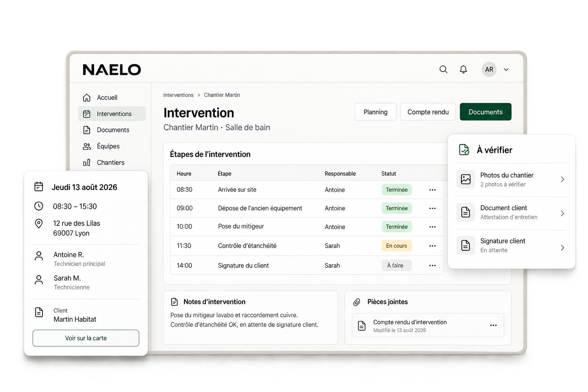Open options for Pose du mitigeur row
Image resolution: width=588 pixels, height=392 pixels.
[433, 227]
